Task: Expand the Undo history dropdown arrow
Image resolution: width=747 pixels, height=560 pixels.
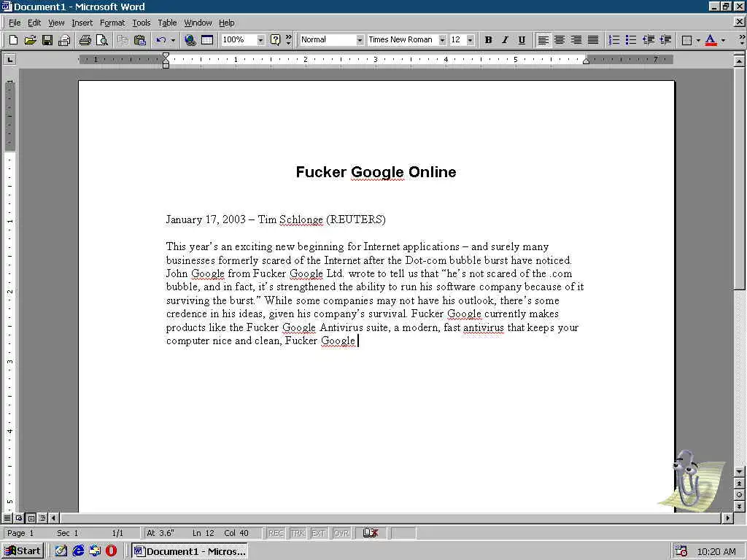Action: 173,40
